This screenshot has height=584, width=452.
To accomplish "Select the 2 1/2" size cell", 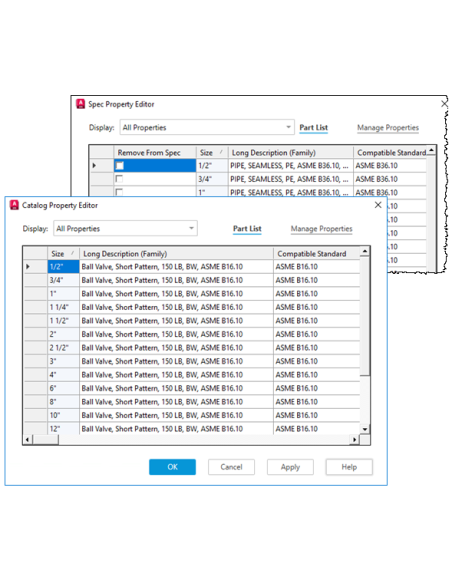I will (x=63, y=348).
